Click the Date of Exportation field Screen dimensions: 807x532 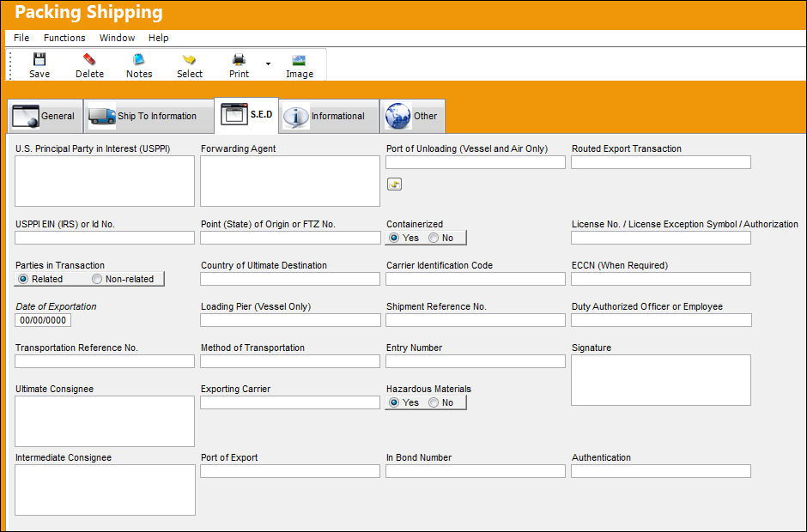point(43,320)
